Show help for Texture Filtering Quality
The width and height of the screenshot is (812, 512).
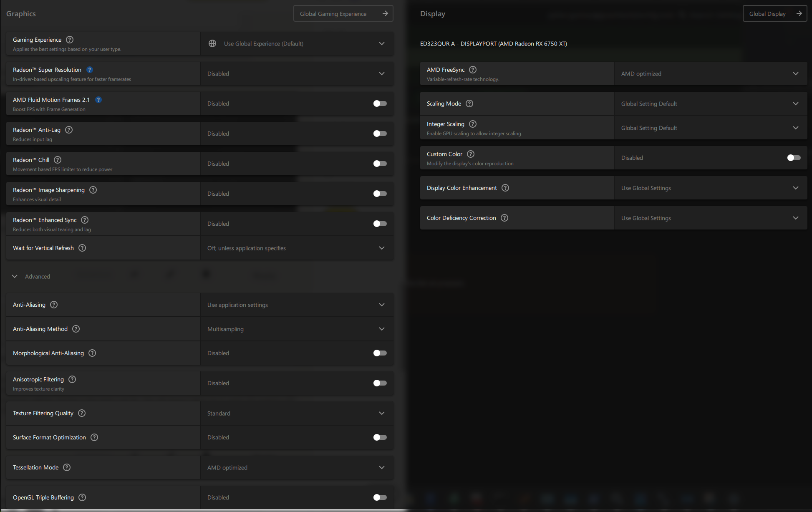(82, 413)
